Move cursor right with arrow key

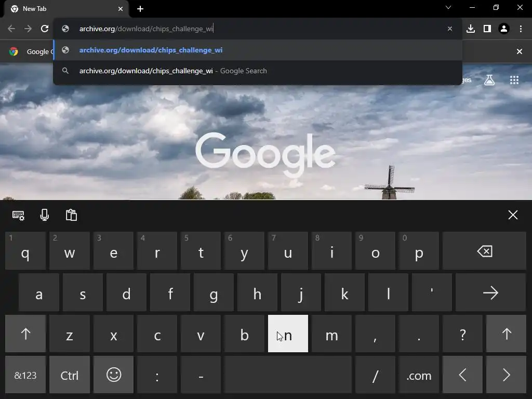pos(506,375)
